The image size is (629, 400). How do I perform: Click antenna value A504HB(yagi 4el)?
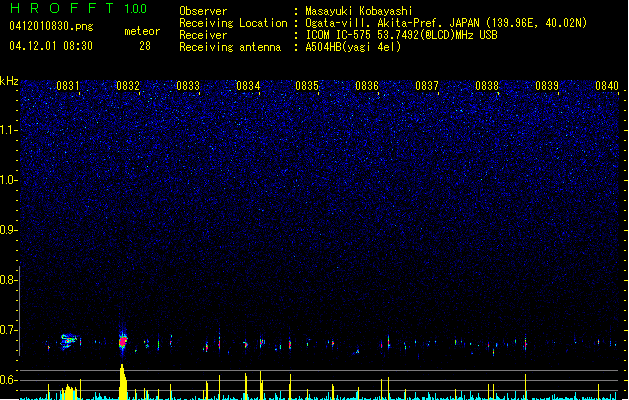coord(353,47)
